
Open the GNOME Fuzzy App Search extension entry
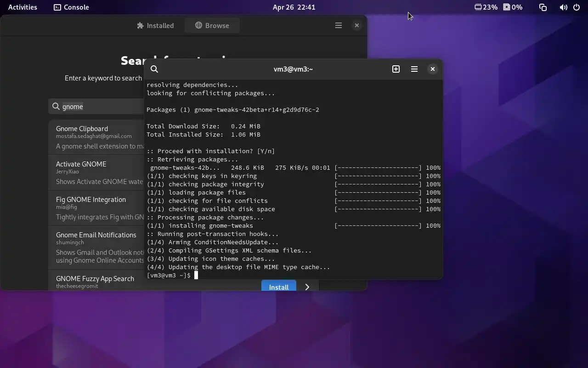tap(96, 281)
